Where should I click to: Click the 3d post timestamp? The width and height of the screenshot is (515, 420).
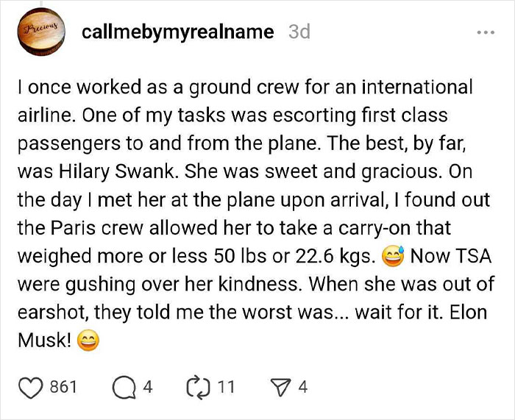299,32
